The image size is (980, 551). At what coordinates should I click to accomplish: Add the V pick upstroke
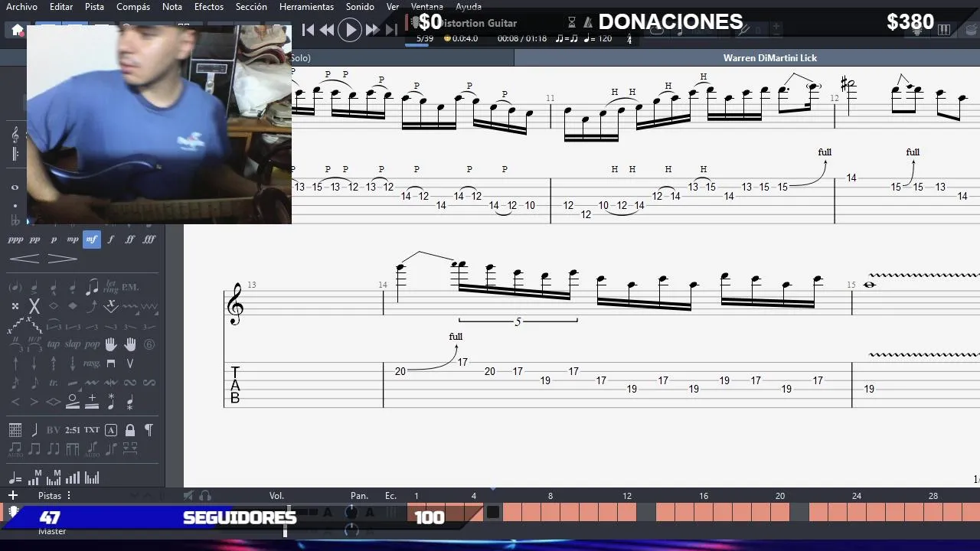click(130, 364)
